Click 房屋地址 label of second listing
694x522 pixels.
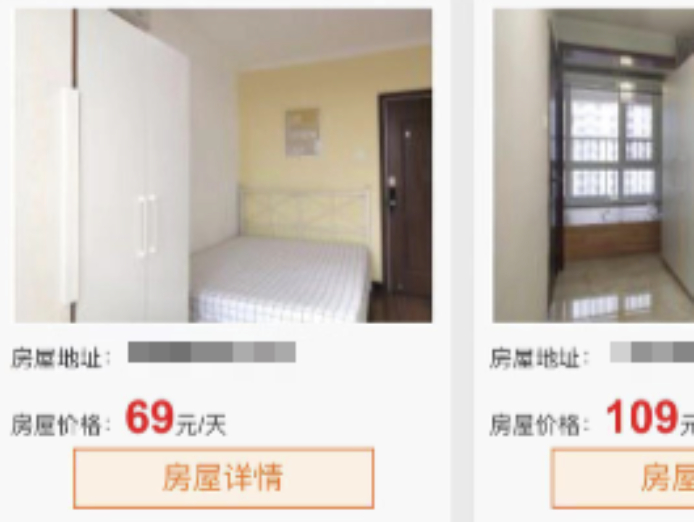[x=540, y=358]
